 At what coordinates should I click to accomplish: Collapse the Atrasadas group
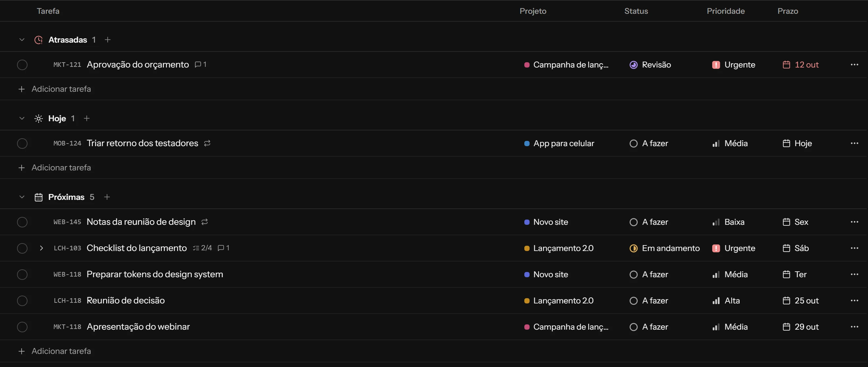(22, 39)
